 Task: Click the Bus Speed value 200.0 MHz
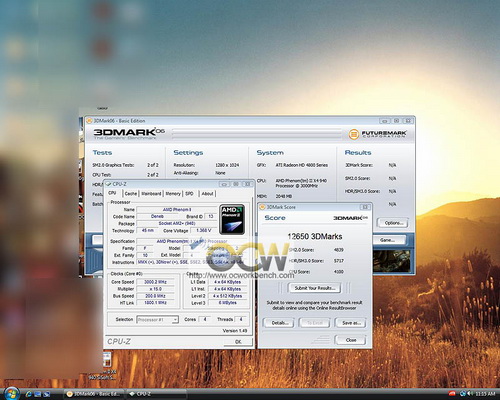pos(155,296)
